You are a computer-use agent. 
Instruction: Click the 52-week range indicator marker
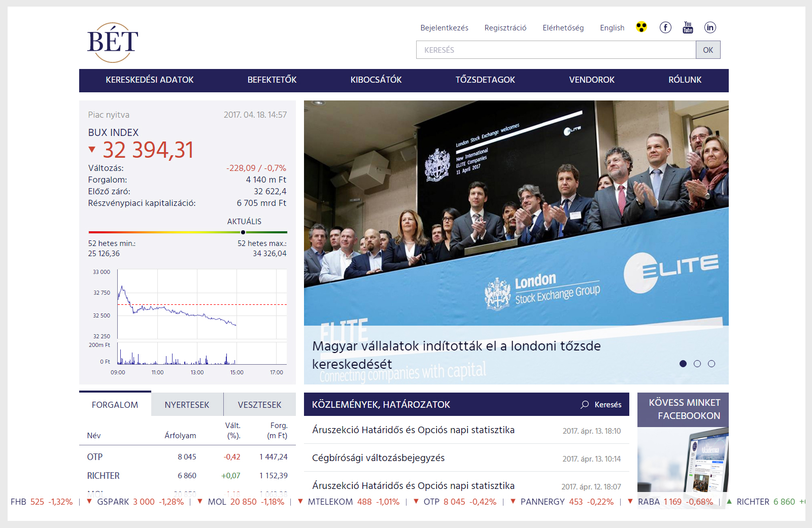click(x=243, y=232)
